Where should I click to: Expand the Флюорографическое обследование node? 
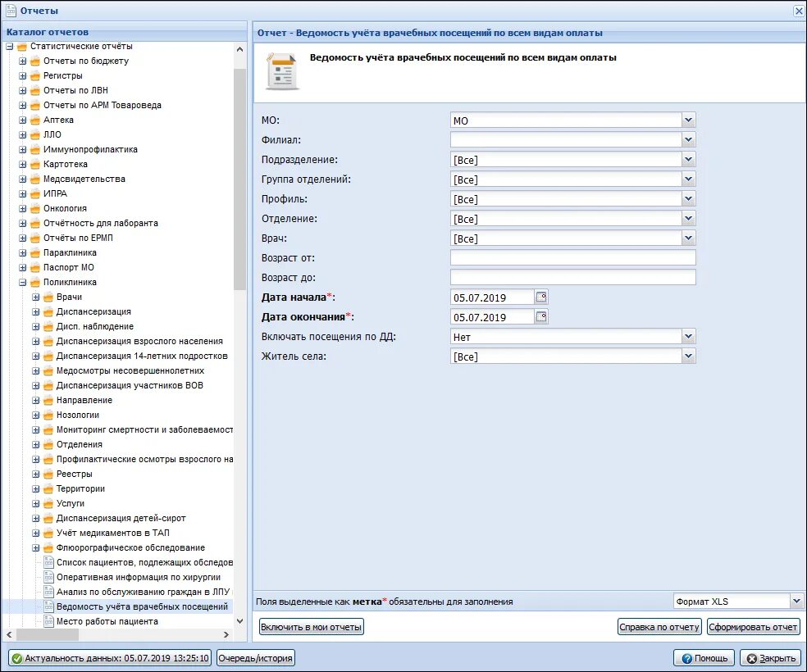tap(35, 547)
